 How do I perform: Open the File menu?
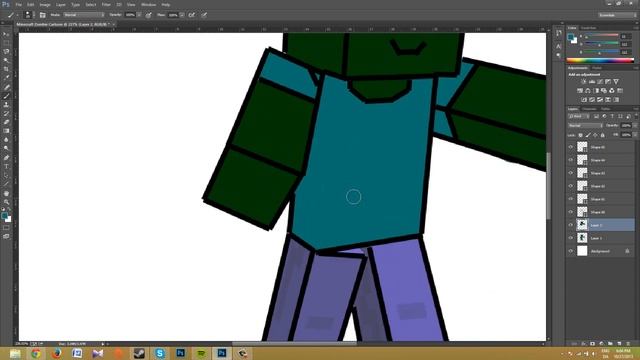click(18, 4)
